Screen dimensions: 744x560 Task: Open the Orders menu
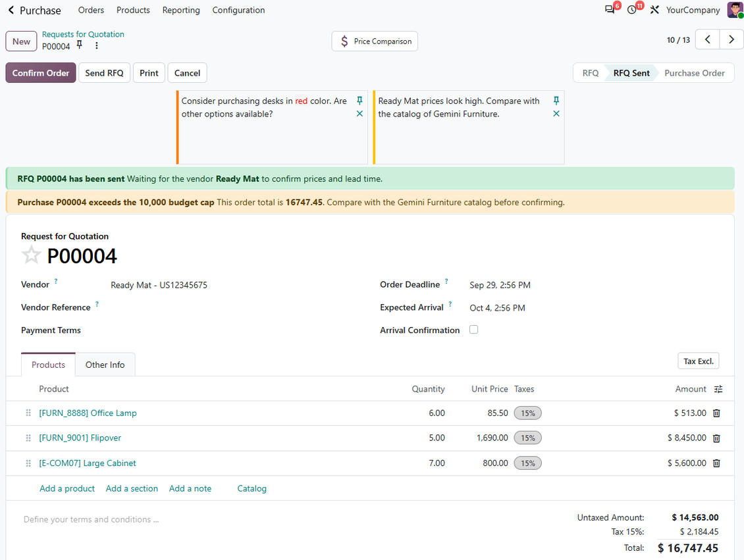point(91,10)
